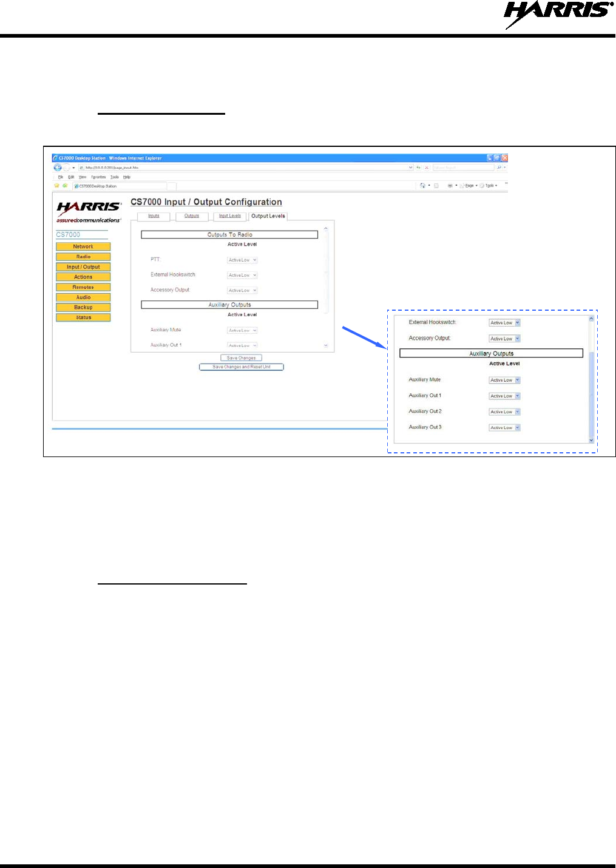Click the red stop loading icon
The width and height of the screenshot is (616, 868).
click(427, 168)
